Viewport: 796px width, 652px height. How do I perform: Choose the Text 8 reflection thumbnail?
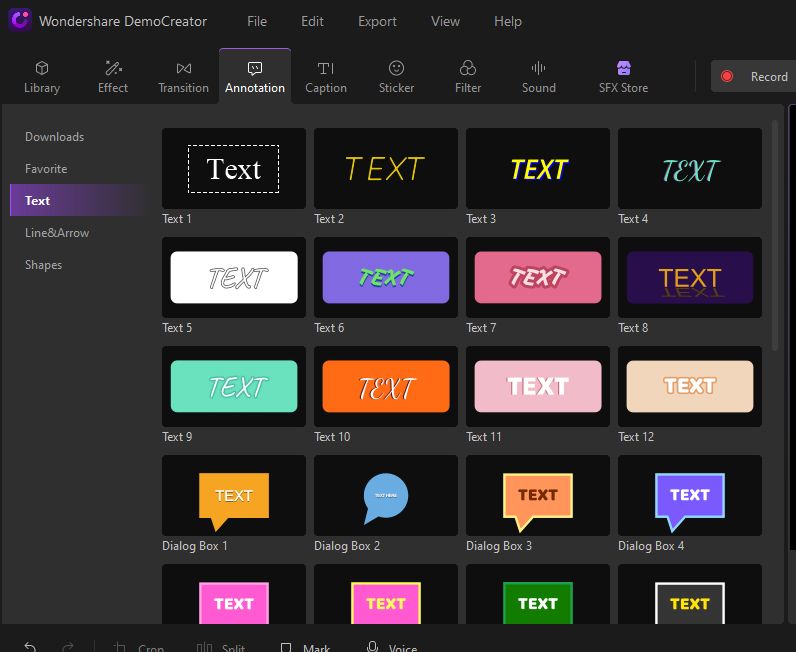coord(689,277)
